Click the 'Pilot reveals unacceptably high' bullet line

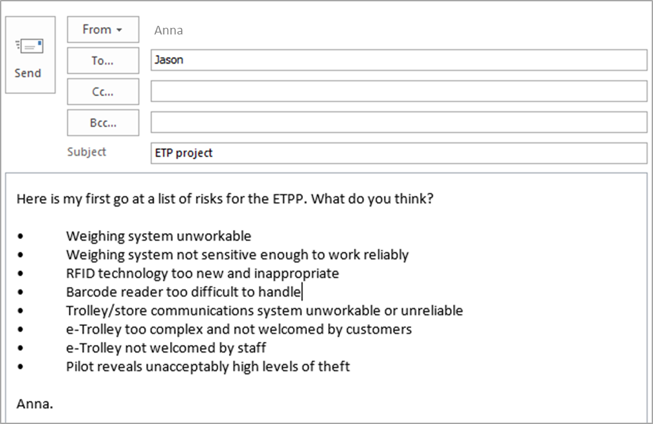coord(208,367)
